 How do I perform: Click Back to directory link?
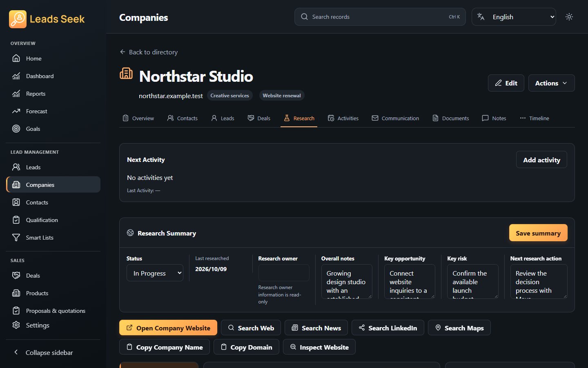(x=149, y=52)
